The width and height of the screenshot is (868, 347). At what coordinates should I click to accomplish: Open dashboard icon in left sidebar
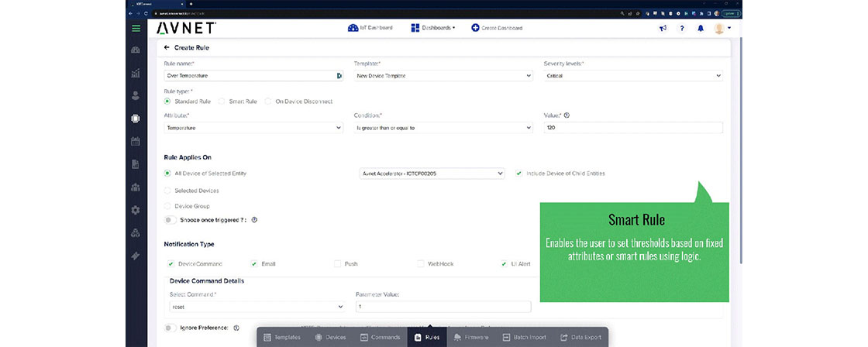(x=136, y=50)
